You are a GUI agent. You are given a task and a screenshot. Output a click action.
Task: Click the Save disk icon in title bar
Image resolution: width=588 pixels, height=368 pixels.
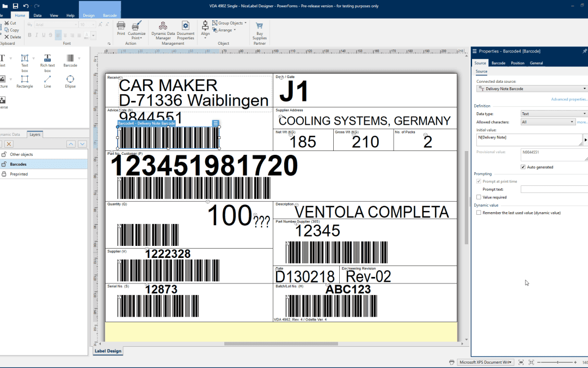(15, 6)
